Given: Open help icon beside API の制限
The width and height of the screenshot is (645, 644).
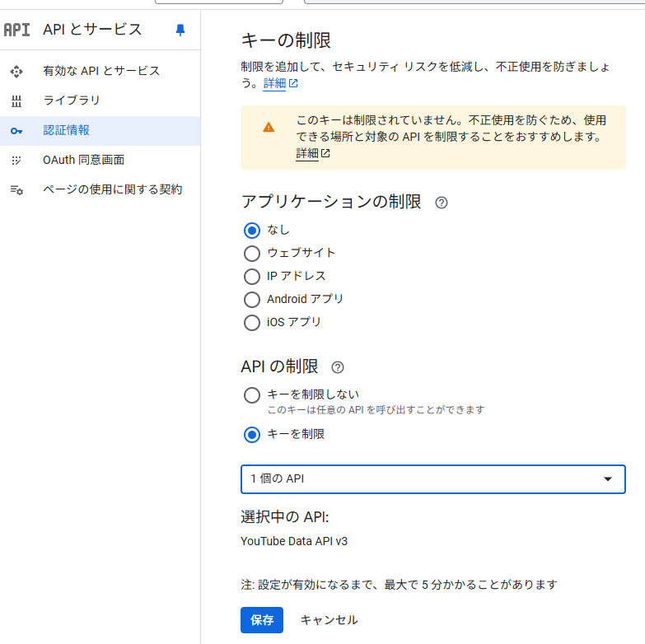Looking at the screenshot, I should pyautogui.click(x=338, y=367).
